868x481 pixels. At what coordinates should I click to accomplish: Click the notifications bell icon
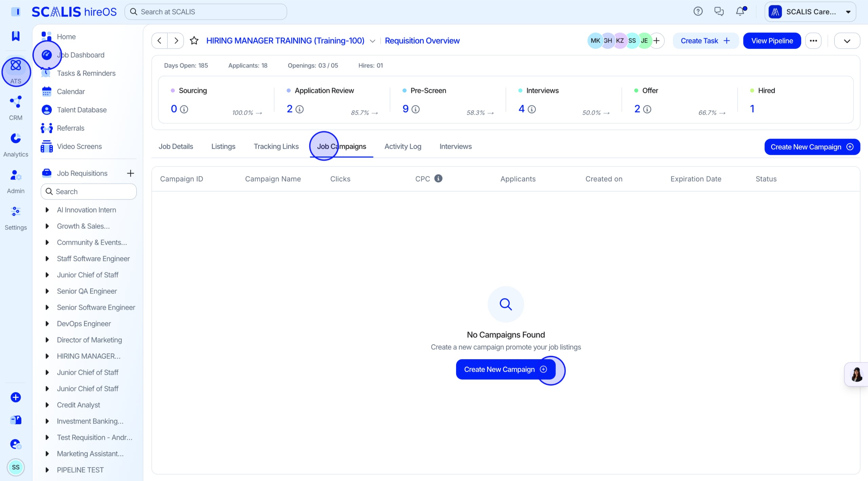pos(740,12)
